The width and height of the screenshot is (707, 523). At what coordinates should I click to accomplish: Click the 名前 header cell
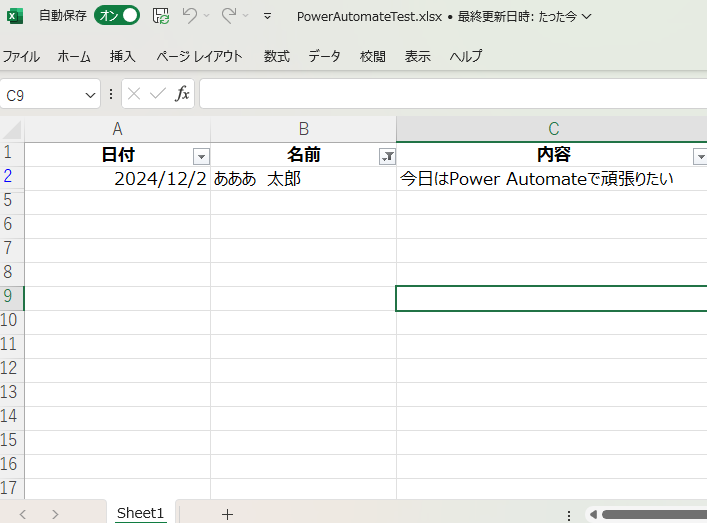(303, 155)
